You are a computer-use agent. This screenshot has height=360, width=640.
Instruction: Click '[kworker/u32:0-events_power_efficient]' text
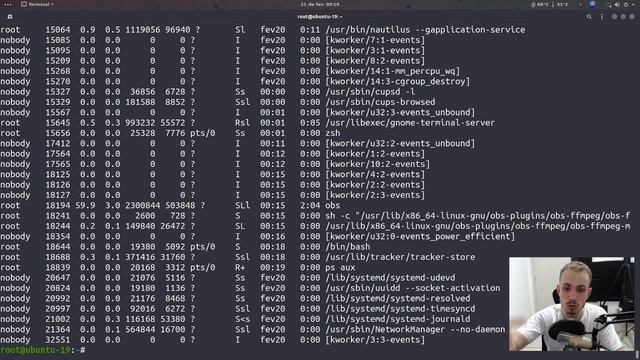[x=420, y=236]
